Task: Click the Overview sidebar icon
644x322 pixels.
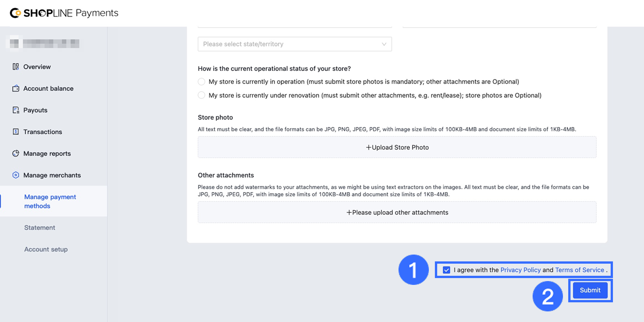Action: tap(16, 67)
